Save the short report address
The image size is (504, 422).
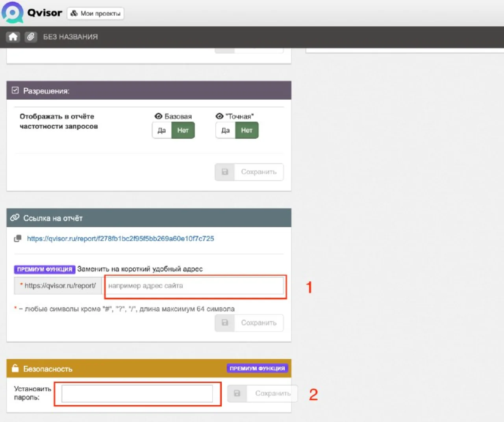(249, 323)
